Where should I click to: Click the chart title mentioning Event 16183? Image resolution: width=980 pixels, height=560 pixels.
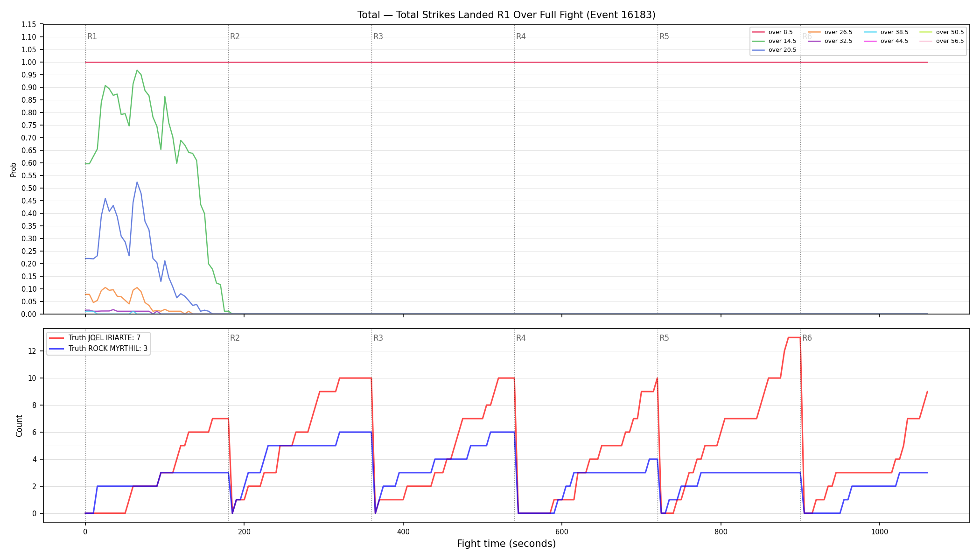coord(506,15)
